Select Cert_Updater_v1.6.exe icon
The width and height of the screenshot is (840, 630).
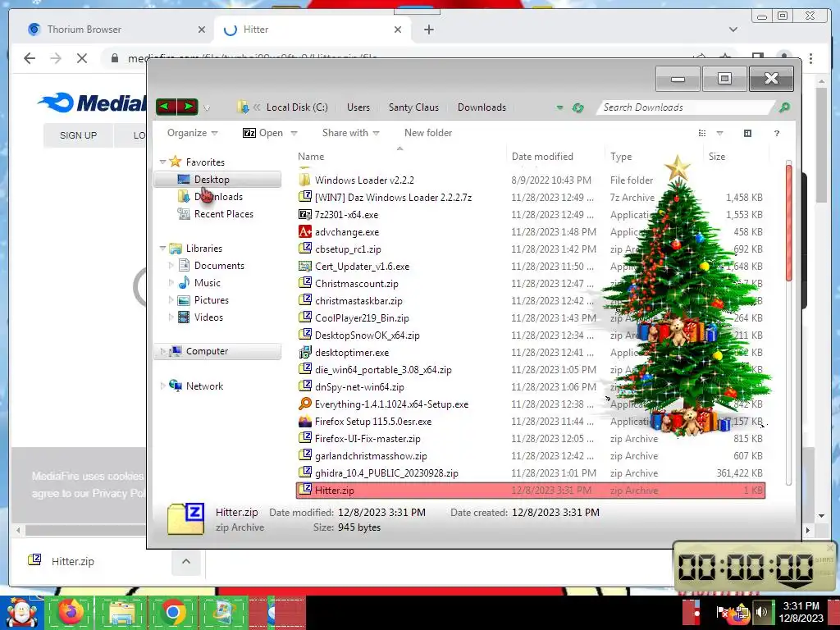[x=305, y=267]
